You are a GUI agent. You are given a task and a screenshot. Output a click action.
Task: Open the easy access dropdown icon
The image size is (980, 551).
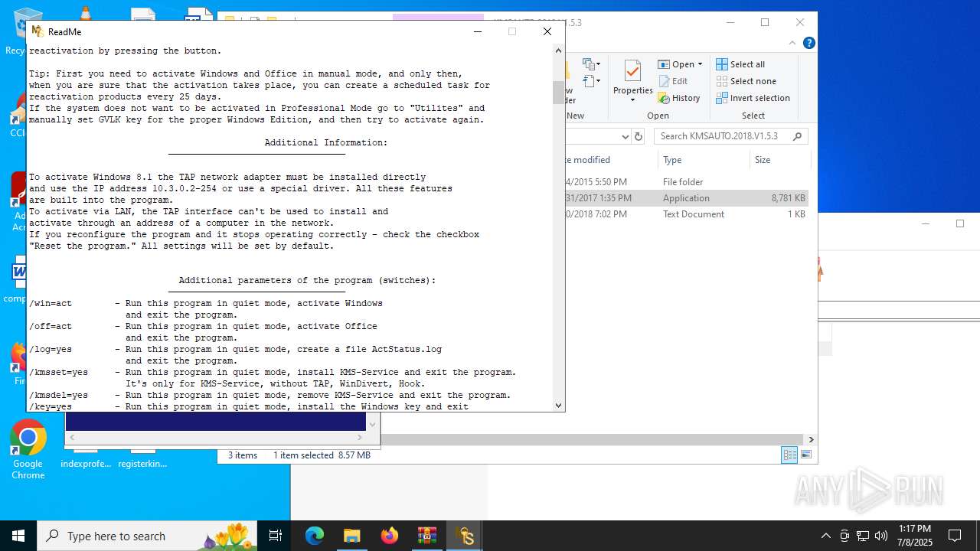(x=591, y=81)
